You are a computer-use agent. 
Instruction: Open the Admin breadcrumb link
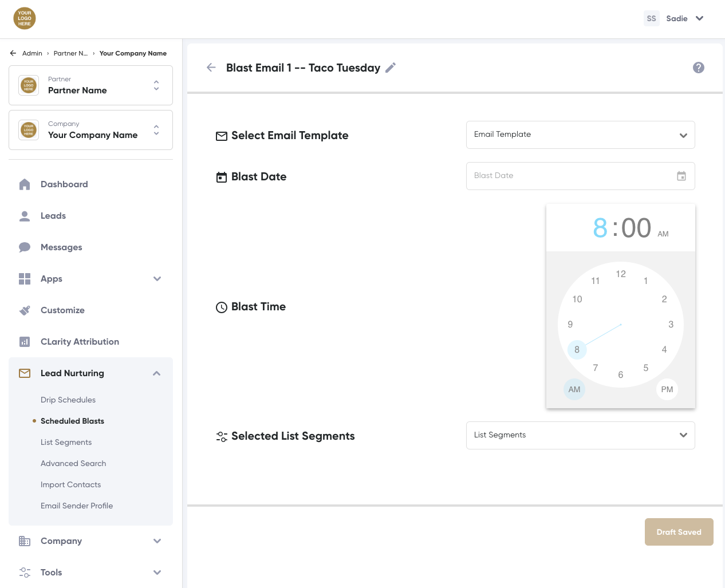click(32, 53)
